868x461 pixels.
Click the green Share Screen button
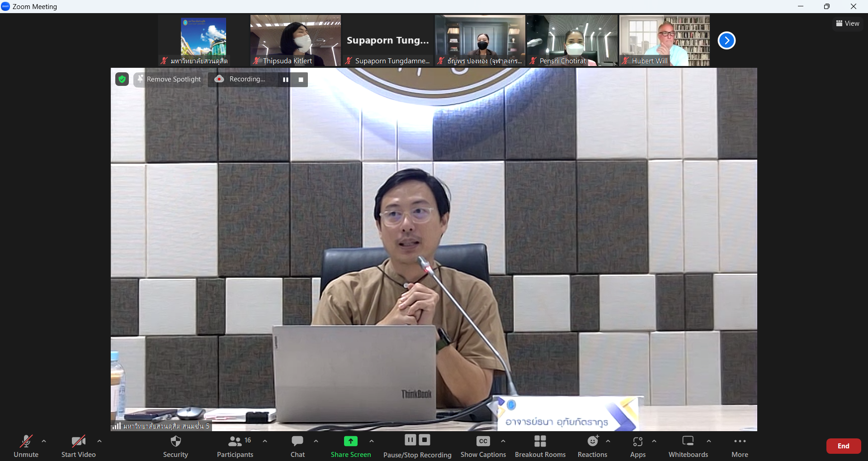351,446
